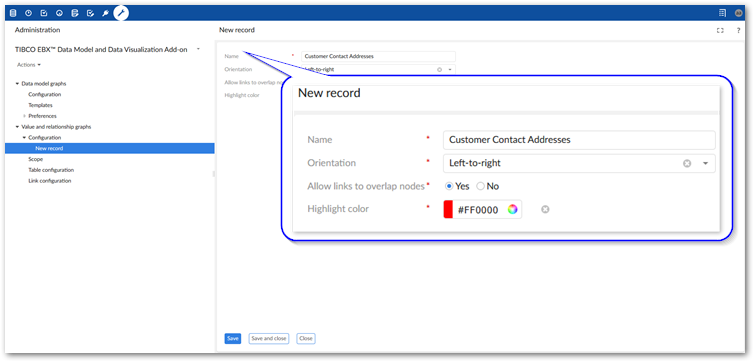Open the help question mark icon
The width and height of the screenshot is (754, 362).
point(738,30)
